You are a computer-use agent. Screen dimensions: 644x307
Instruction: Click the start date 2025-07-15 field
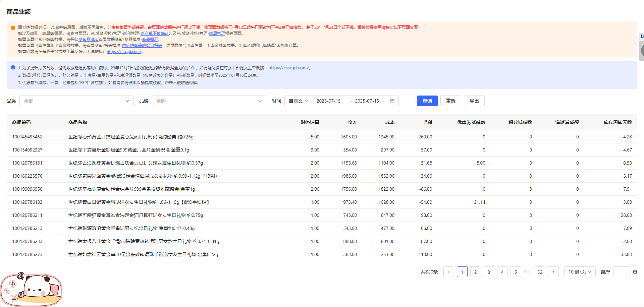[x=329, y=101]
